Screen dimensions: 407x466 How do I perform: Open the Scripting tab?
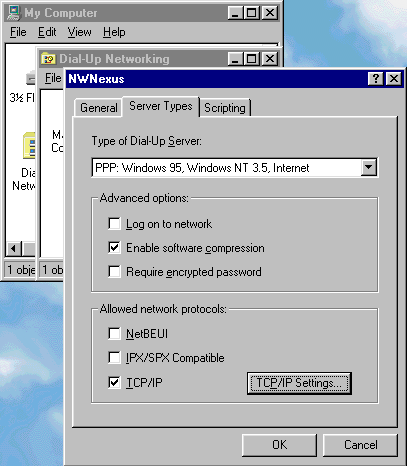(225, 108)
